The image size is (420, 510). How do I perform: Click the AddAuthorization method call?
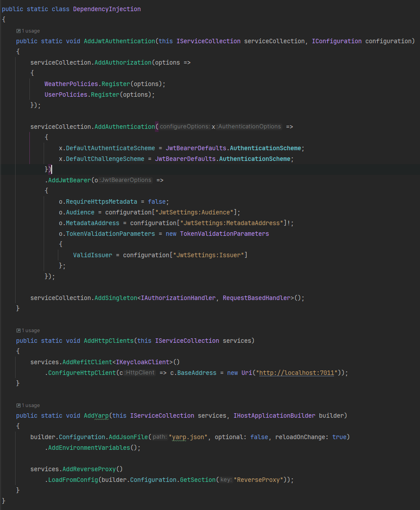tap(122, 62)
